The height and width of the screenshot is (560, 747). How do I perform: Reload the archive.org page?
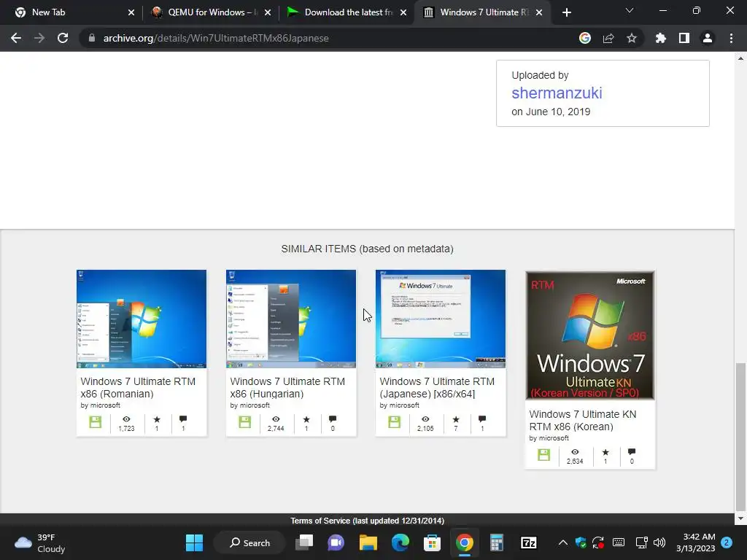(x=63, y=38)
